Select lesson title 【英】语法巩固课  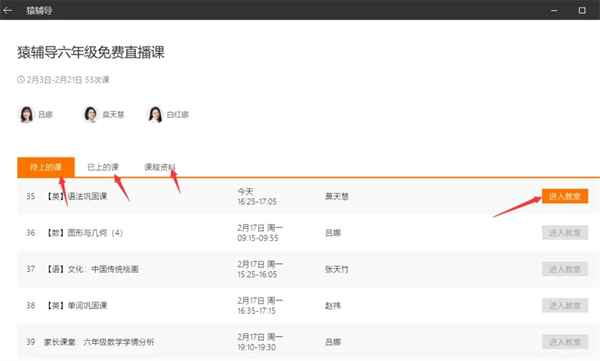point(77,196)
